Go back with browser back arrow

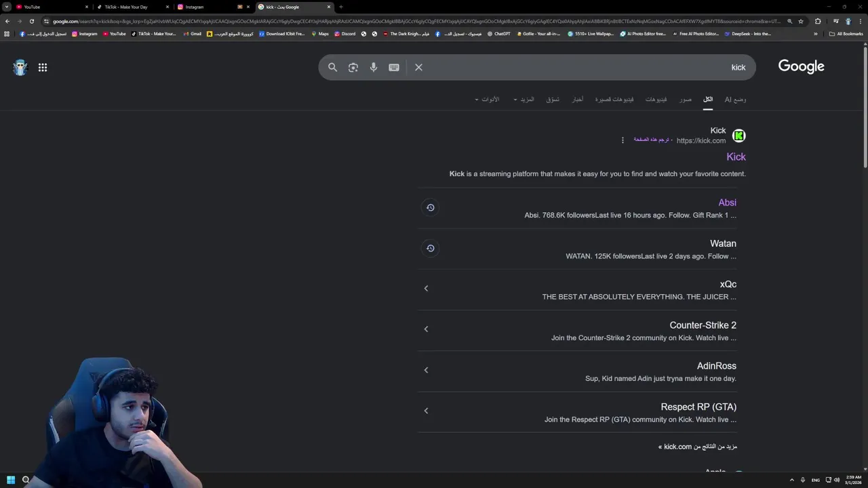coord(7,21)
